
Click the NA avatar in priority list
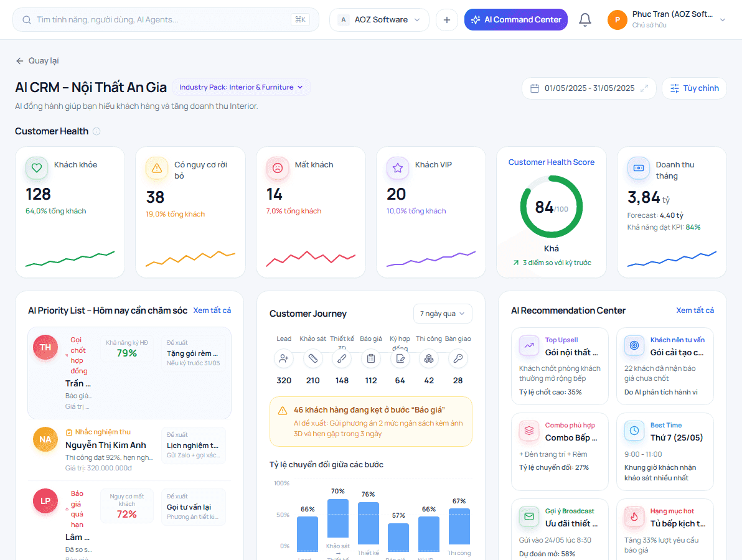(x=45, y=439)
